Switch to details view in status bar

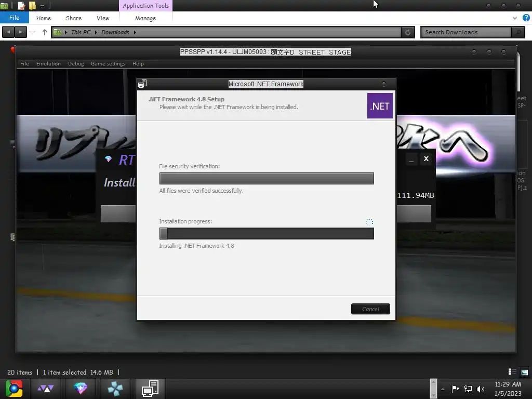(512, 372)
